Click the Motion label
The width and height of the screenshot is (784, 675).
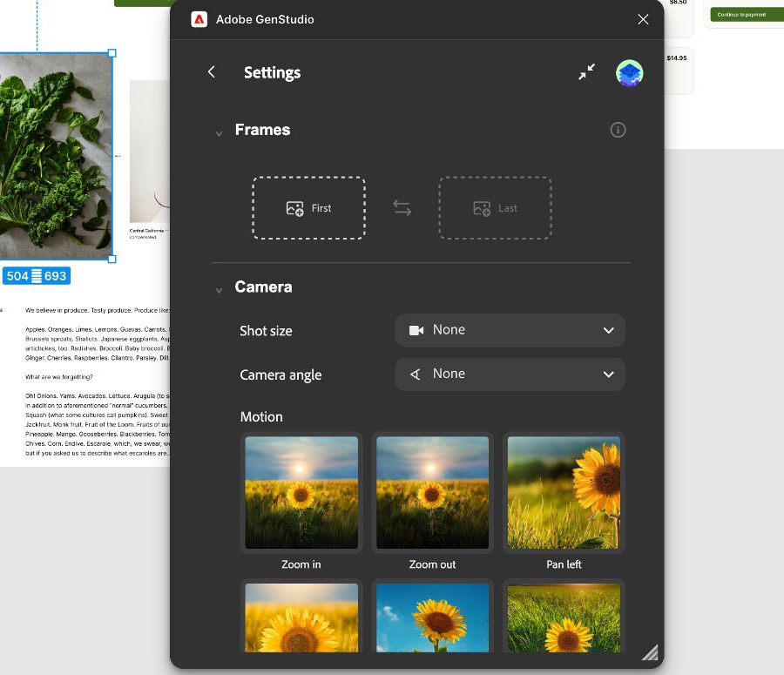[261, 416]
